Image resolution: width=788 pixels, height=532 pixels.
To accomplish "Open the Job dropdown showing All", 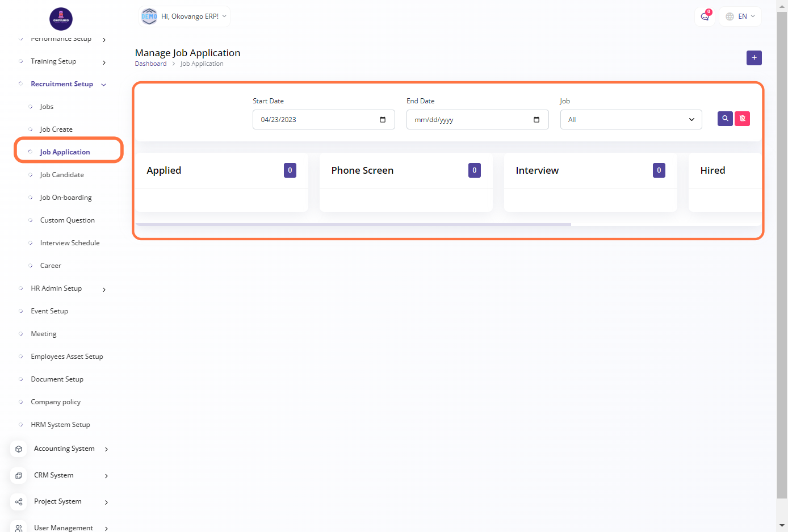I will click(631, 120).
